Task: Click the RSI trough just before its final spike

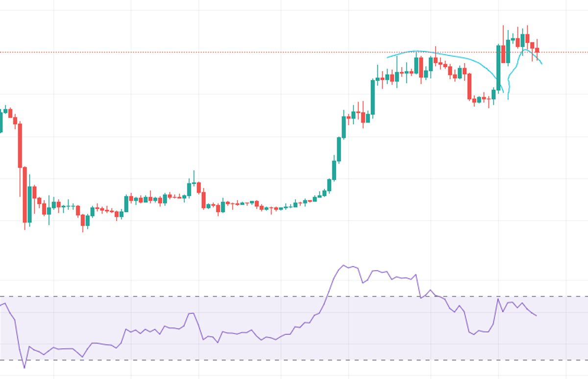Action: (488, 332)
